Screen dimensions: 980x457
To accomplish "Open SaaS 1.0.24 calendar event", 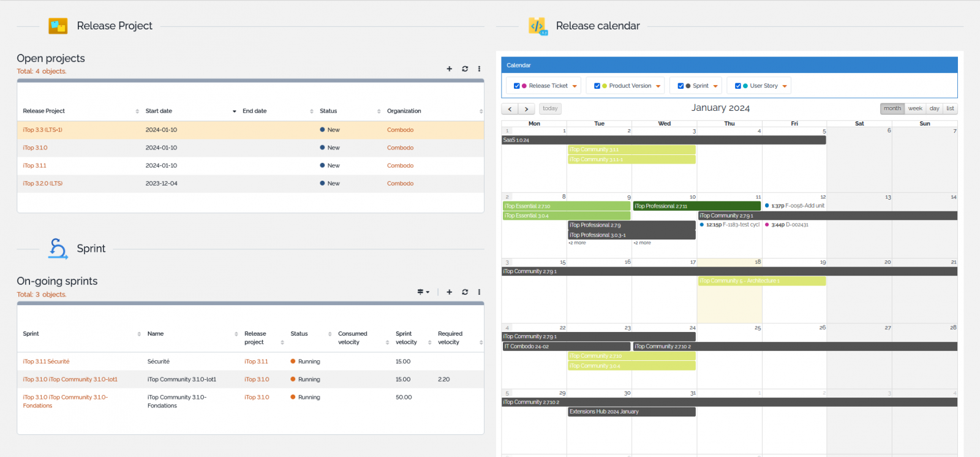I will pos(664,140).
